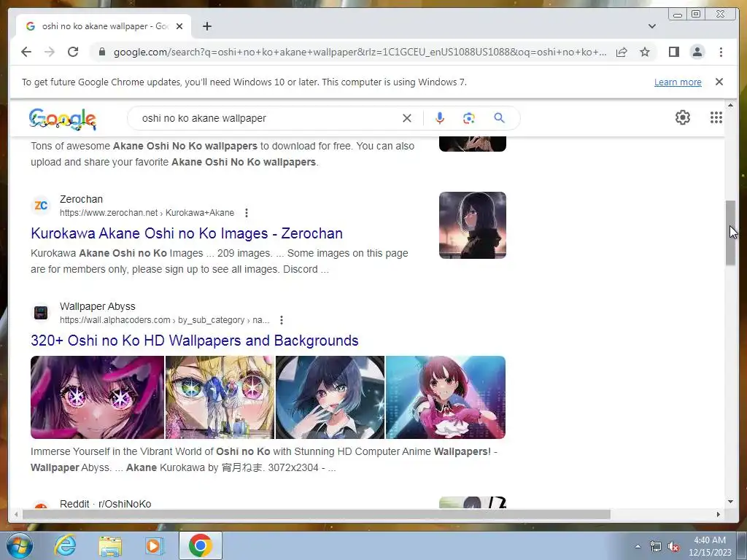Click the Chrome taskbar button
Screen dimensions: 747x560
(201, 545)
